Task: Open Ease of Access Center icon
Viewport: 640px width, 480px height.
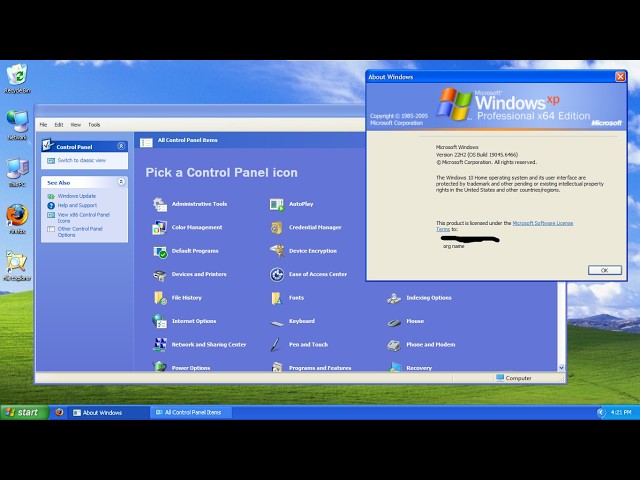Action: coord(277,275)
